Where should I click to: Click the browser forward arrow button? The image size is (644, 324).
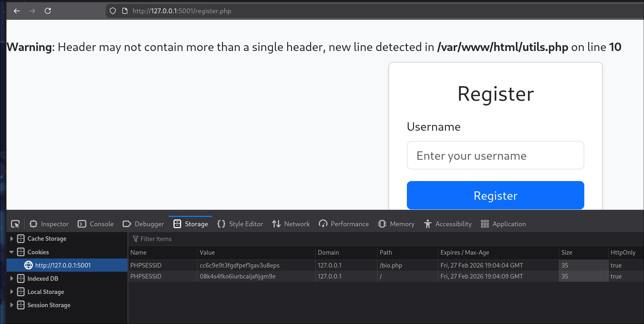(32, 11)
